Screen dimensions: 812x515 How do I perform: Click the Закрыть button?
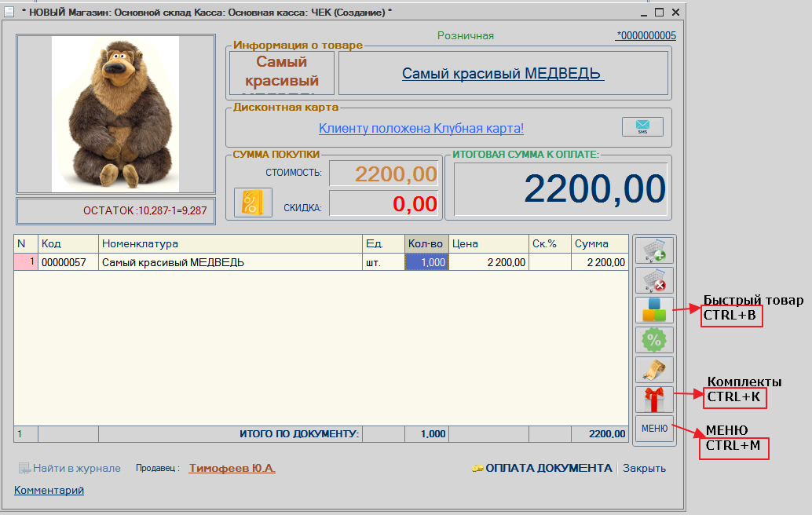[x=644, y=468]
